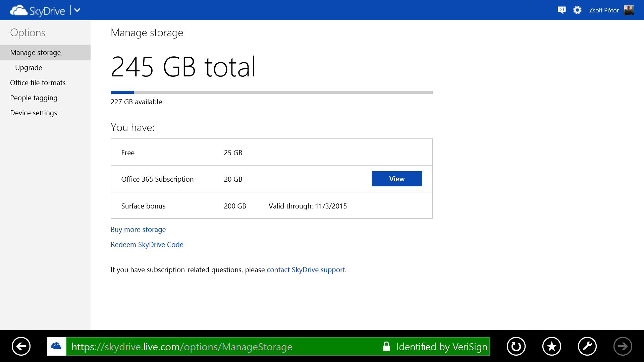Click the storage usage progress bar

271,92
